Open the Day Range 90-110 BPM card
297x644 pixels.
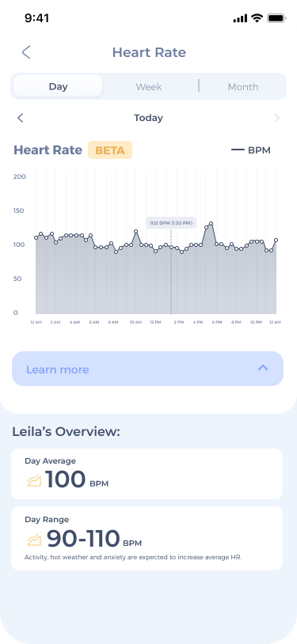[147, 538]
